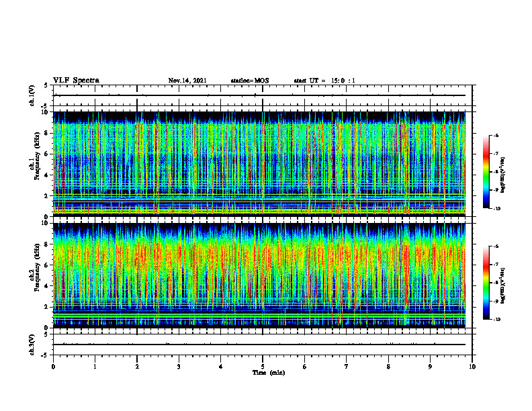The image size is (532, 411).
Task: Click the ch.1 colorbar scale
Action: tap(486, 172)
